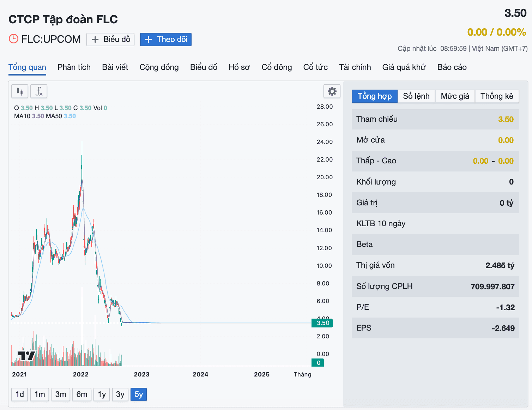The height and width of the screenshot is (410, 532).
Task: Switch to the Sổ lệnh panel tab
Action: [x=416, y=96]
